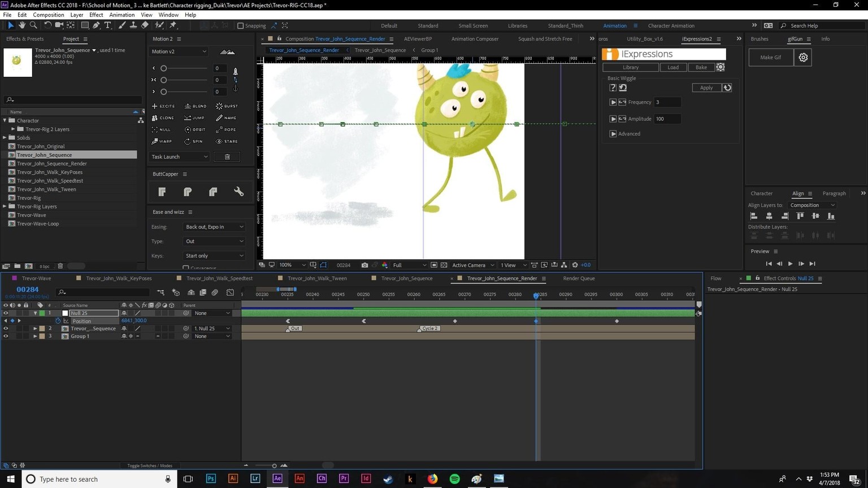Image resolution: width=868 pixels, height=488 pixels.
Task: Expand the Solids folder
Action: (5, 138)
